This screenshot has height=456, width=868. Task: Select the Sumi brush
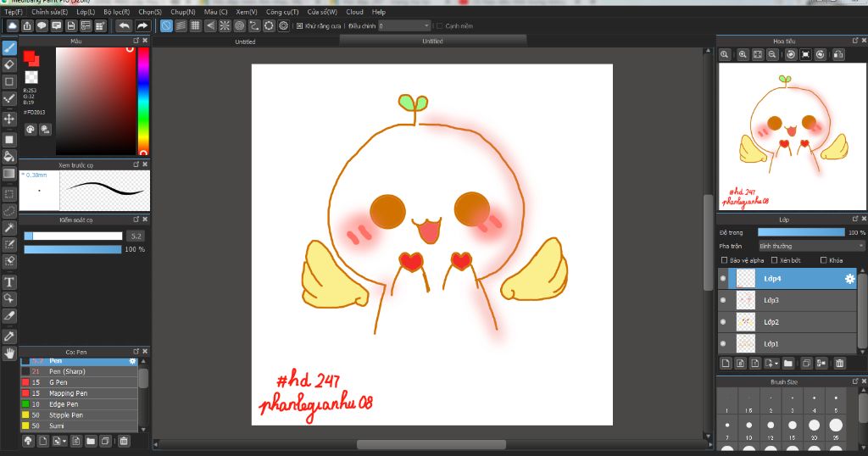click(79, 426)
